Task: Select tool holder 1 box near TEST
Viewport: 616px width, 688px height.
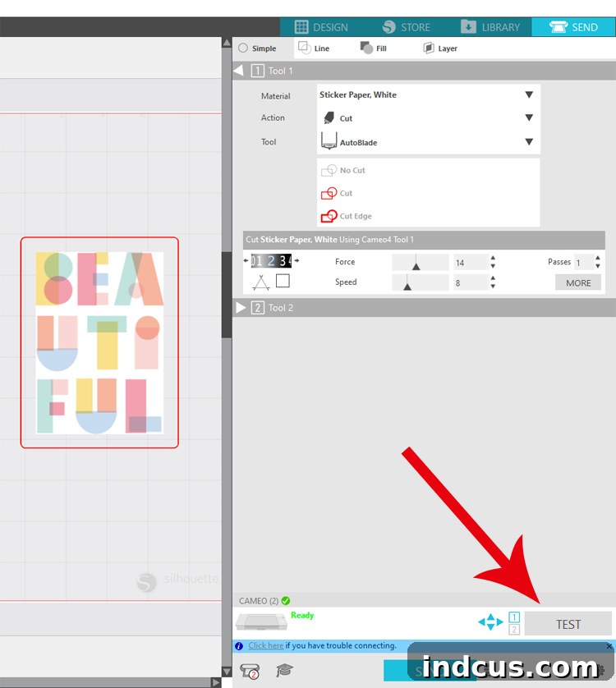Action: point(514,617)
